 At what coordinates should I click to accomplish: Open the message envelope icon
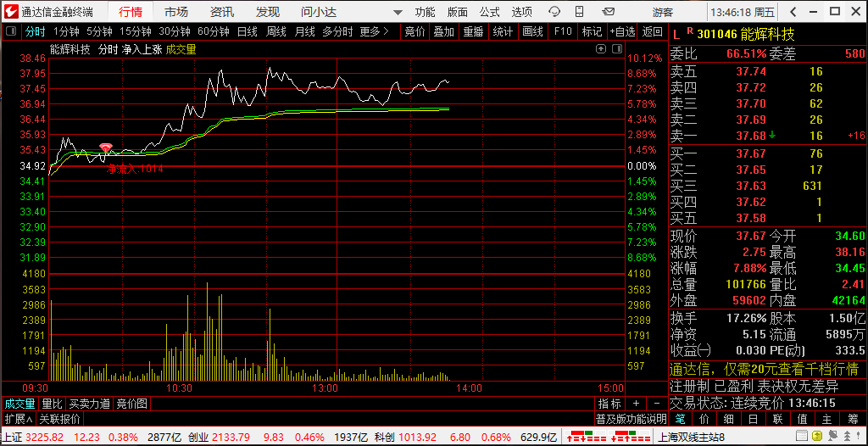click(609, 12)
